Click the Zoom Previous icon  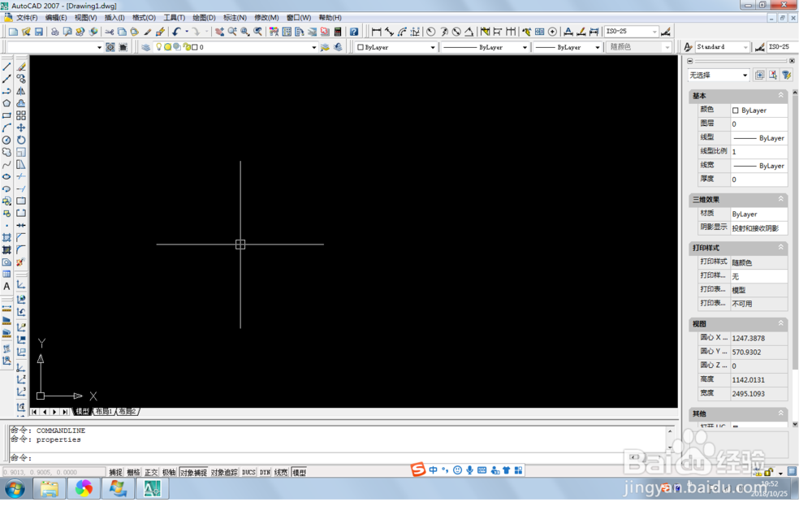pyautogui.click(x=258, y=32)
